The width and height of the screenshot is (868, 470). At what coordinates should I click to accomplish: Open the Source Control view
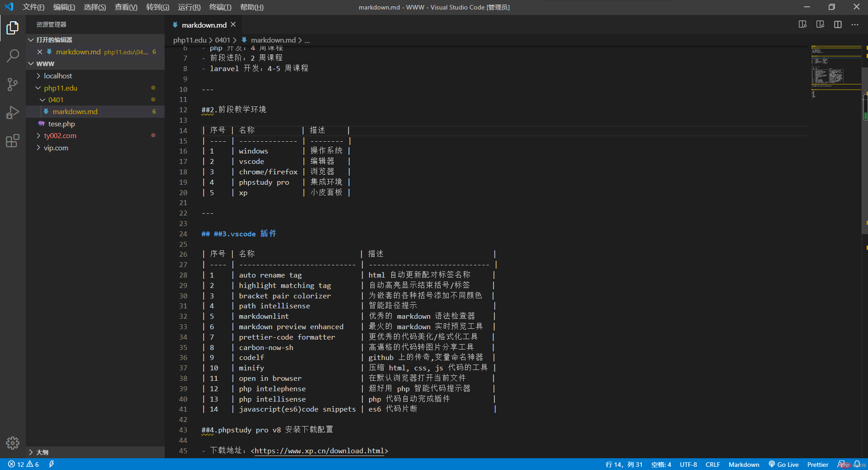coord(13,84)
